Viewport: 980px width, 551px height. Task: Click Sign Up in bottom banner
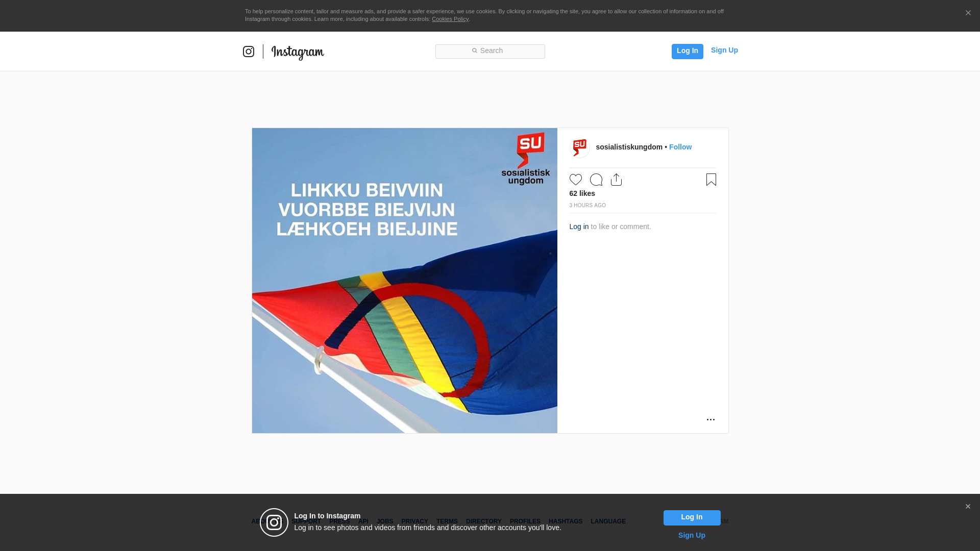[692, 535]
